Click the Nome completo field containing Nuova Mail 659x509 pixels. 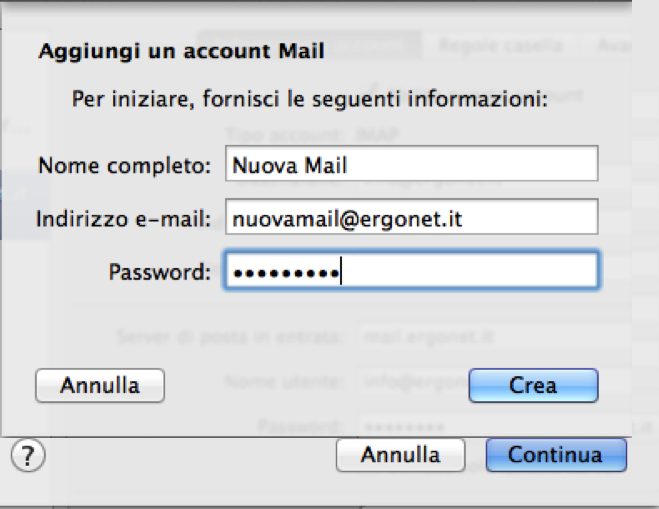pyautogui.click(x=411, y=165)
